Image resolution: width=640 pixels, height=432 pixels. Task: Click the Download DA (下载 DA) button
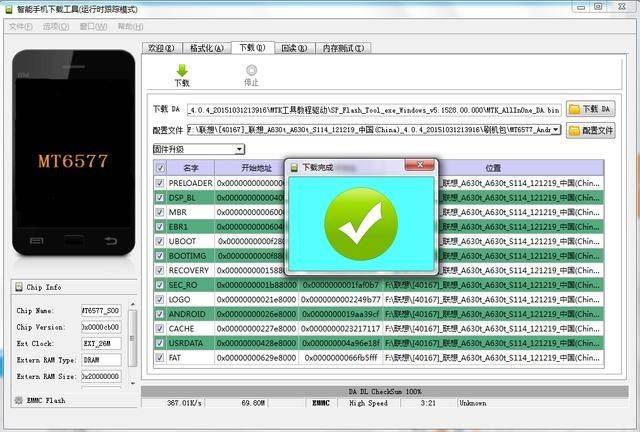point(591,109)
